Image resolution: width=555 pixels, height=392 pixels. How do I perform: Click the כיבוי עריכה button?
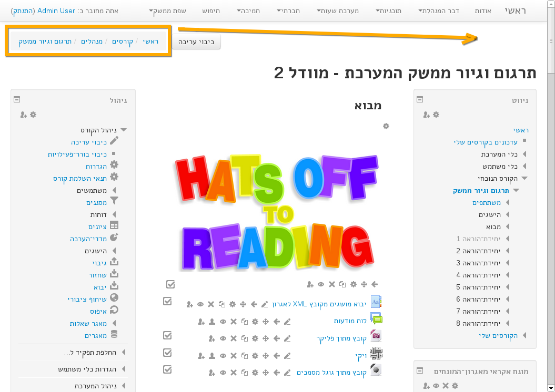(196, 42)
